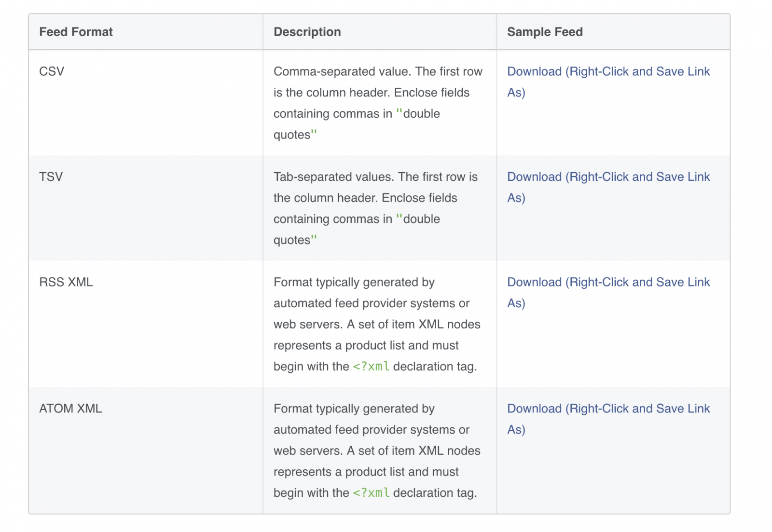Viewport: 772px width, 532px height.
Task: Click the Sample Feed column header
Action: click(x=545, y=32)
